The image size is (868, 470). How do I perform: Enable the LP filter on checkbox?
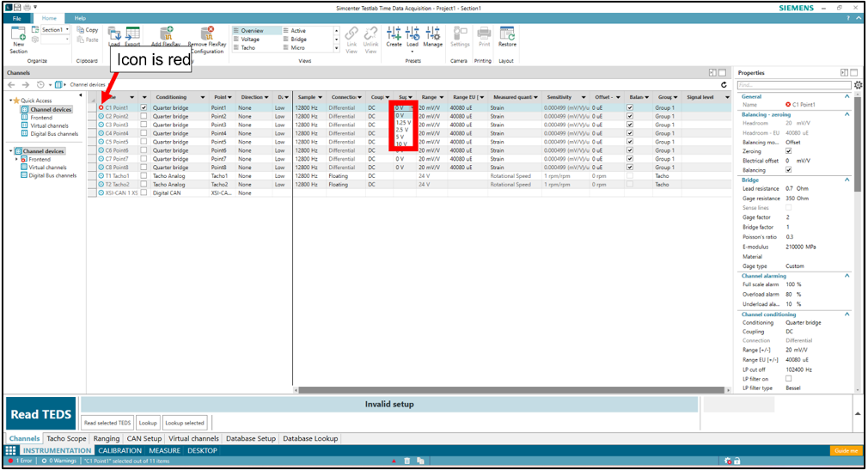(x=789, y=379)
